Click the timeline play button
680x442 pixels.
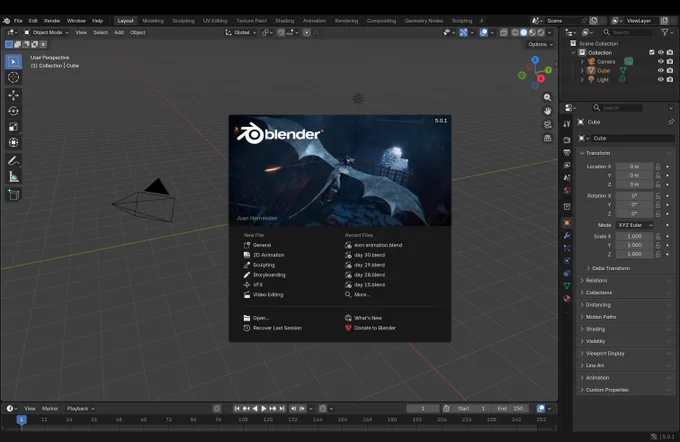pos(264,409)
